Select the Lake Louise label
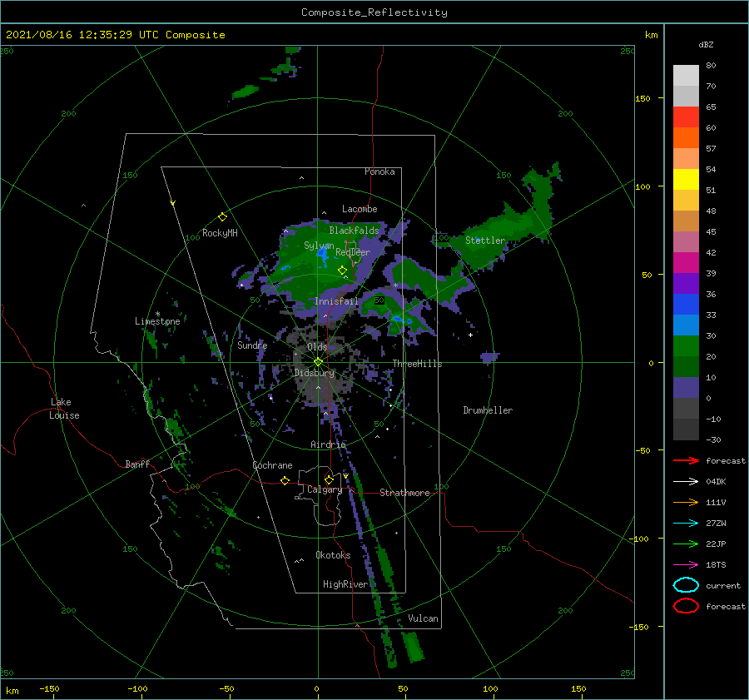 [x=64, y=409]
